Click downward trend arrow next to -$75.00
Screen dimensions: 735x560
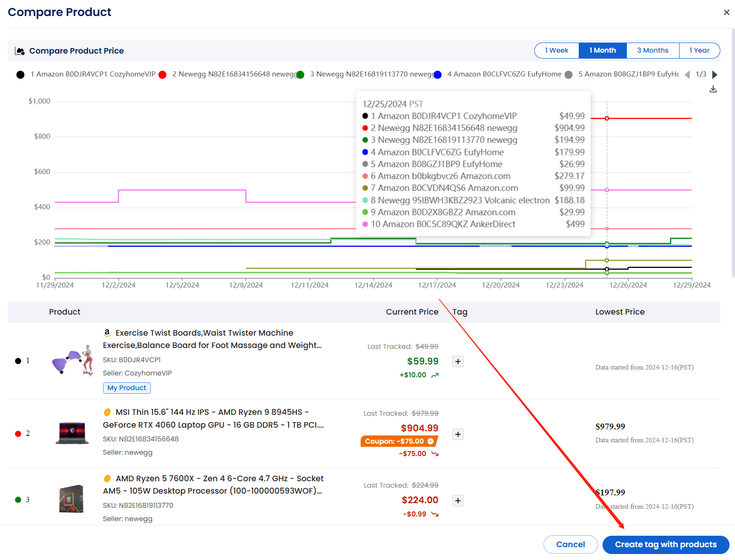(435, 454)
